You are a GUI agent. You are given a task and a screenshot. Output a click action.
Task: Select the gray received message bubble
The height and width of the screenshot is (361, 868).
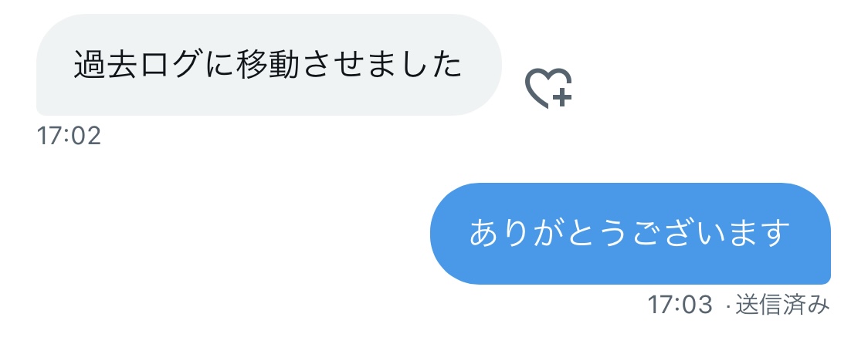click(x=269, y=65)
